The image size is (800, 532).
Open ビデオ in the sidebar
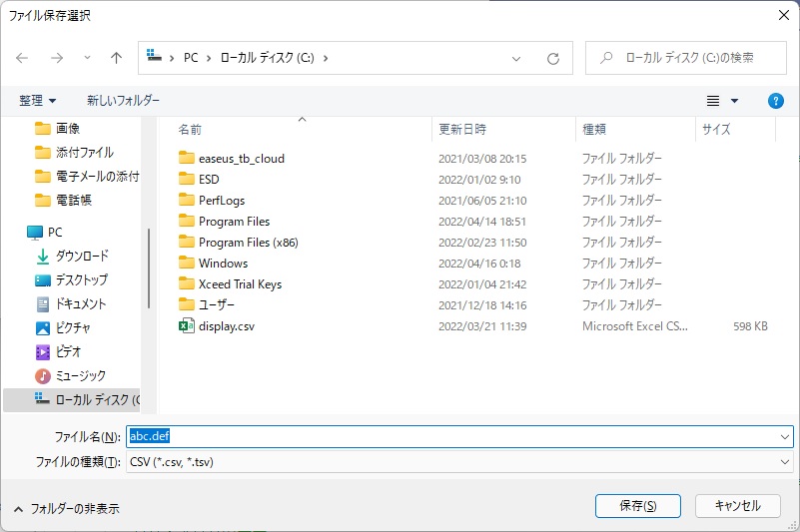[58, 352]
